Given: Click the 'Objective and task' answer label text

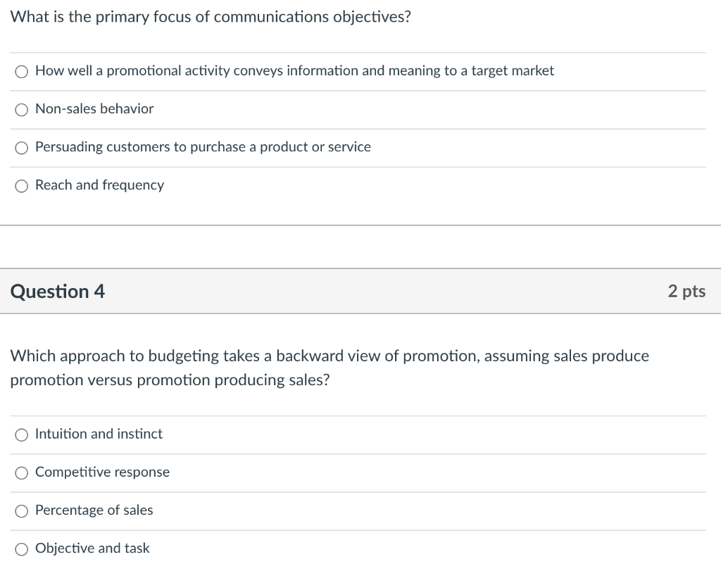Looking at the screenshot, I should click(x=92, y=548).
